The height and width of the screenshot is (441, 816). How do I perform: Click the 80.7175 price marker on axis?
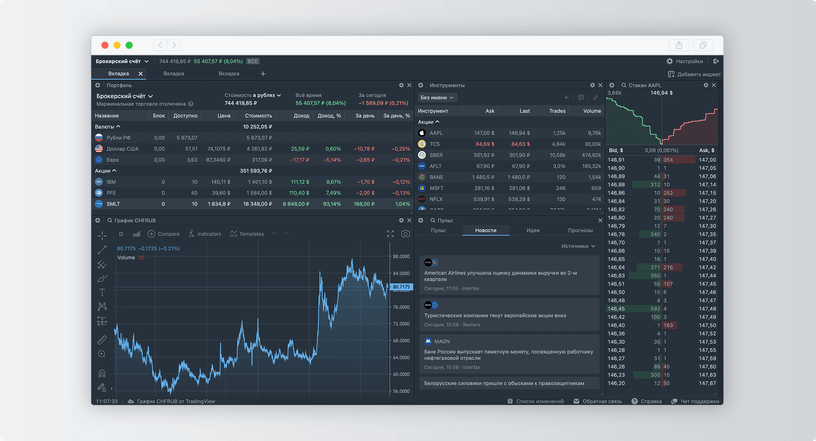401,286
